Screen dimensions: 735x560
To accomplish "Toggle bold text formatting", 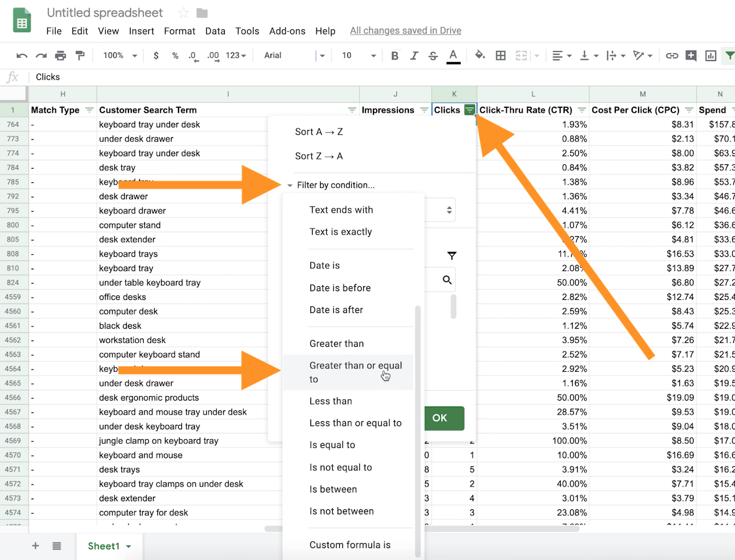I will point(395,56).
